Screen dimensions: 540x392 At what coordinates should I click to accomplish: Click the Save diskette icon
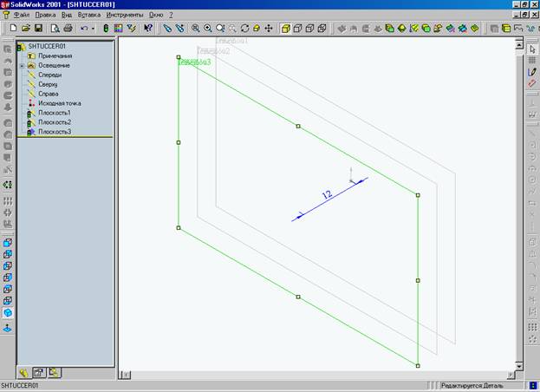(x=38, y=29)
